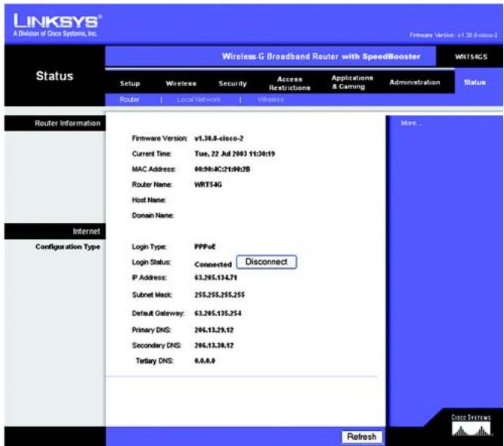Click the Default Gateway label
Viewport: 504px width, 446px height.
click(x=158, y=313)
